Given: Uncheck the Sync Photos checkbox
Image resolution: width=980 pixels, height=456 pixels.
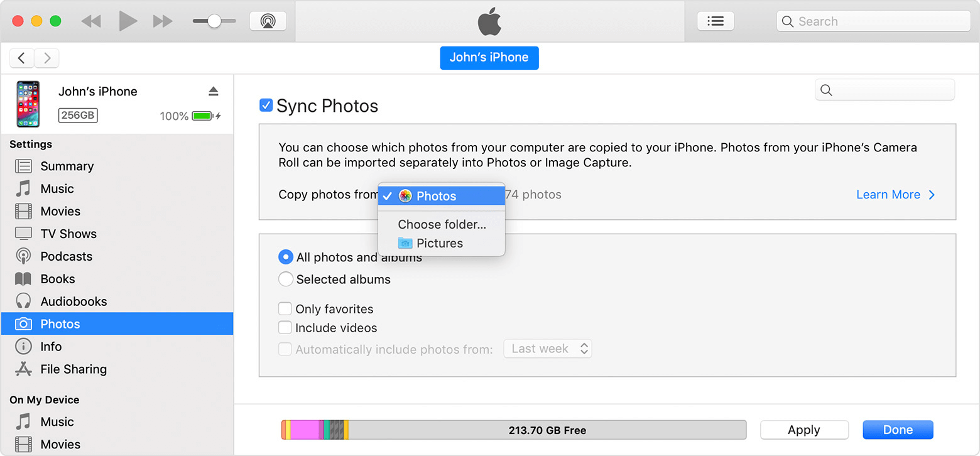Looking at the screenshot, I should [266, 106].
